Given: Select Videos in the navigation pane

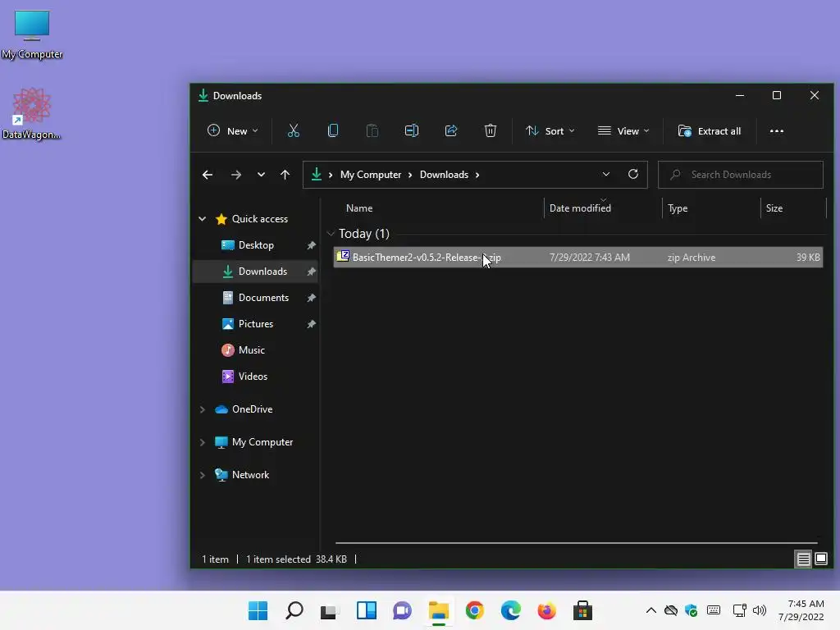Looking at the screenshot, I should click(256, 377).
